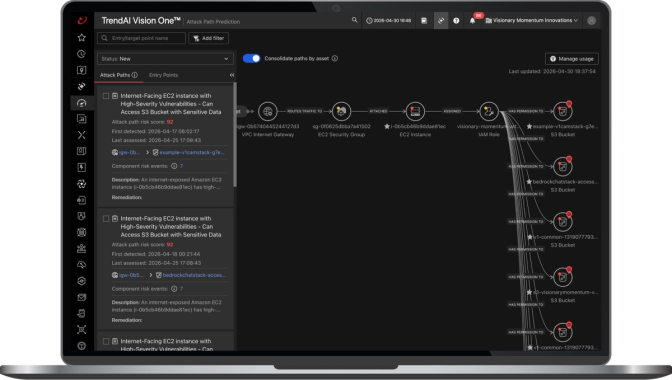Image resolution: width=672 pixels, height=380 pixels.
Task: Click the shield sidebar icon
Action: (x=81, y=216)
